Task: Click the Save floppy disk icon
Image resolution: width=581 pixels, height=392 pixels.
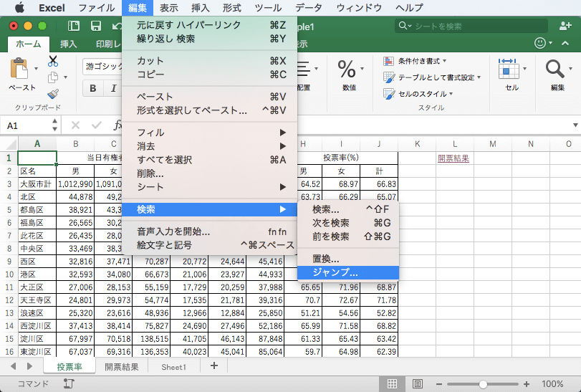Action: tap(96, 26)
